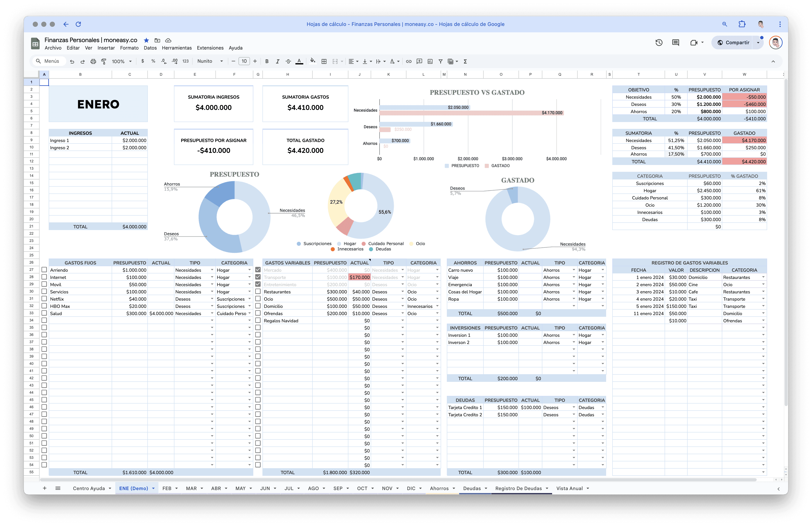Activate the paint format tool
This screenshot has width=812, height=526.
[104, 61]
